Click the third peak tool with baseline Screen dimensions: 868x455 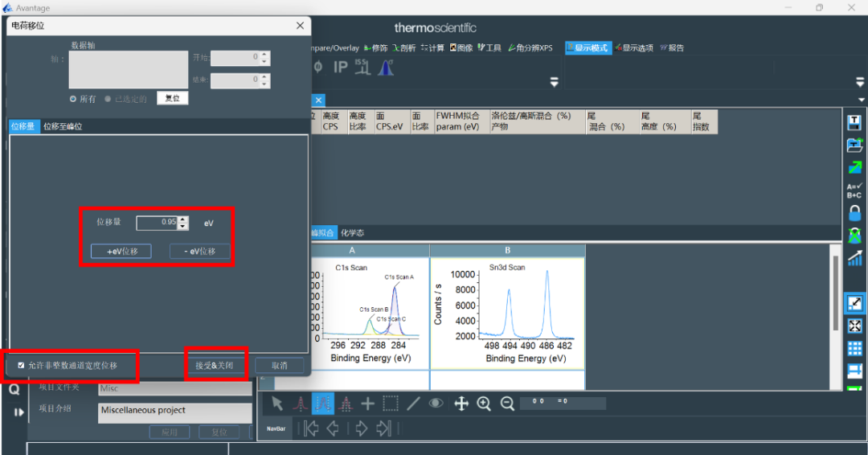click(x=346, y=404)
